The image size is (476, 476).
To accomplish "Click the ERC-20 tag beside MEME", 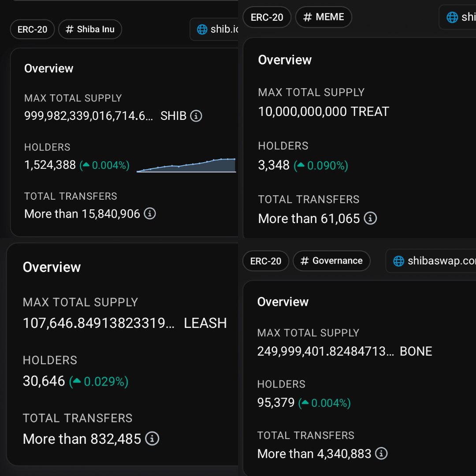I will (267, 17).
